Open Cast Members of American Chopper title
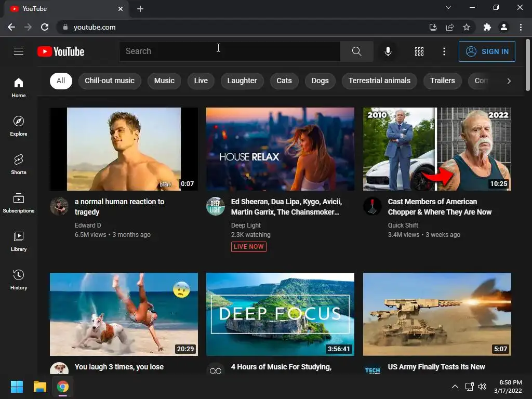The width and height of the screenshot is (532, 399). [440, 207]
